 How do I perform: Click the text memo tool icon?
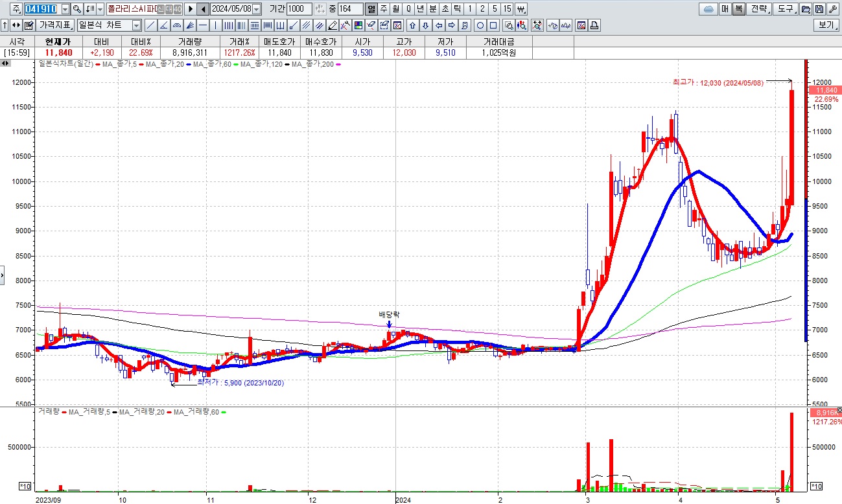pyautogui.click(x=465, y=25)
